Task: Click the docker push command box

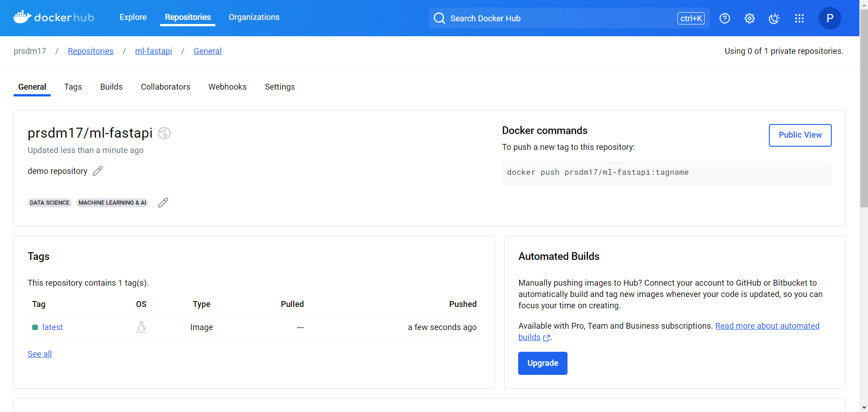Action: pos(667,173)
